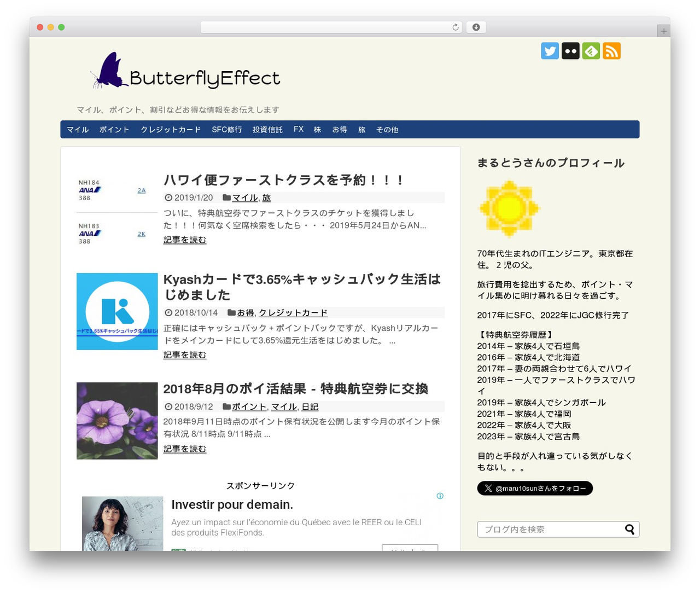Screen dimensions: 700x593
Task: Click 記事を読む under the ポイ活結果 post
Action: pos(185,449)
